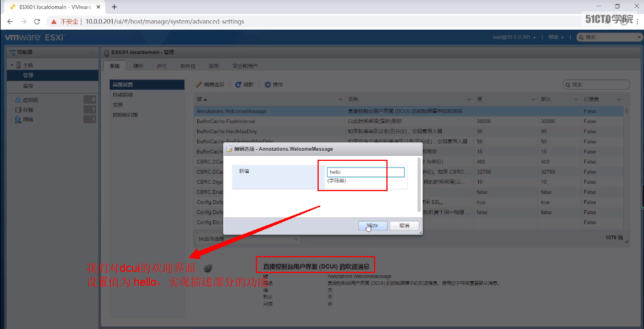Select the BufferCache.HardMaxDirty table row
The image size is (644, 329).
pos(409,132)
